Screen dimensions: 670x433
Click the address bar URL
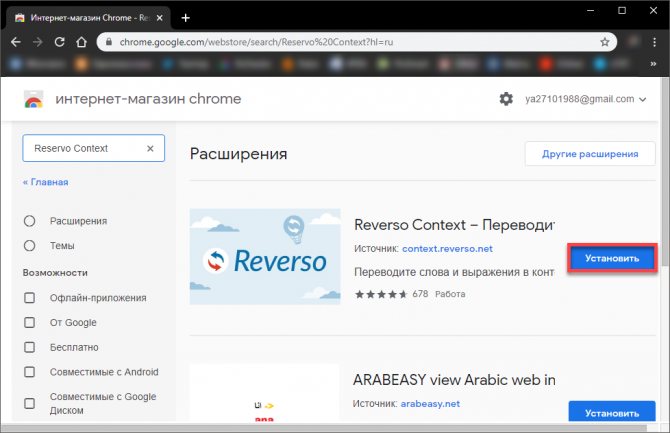[256, 42]
